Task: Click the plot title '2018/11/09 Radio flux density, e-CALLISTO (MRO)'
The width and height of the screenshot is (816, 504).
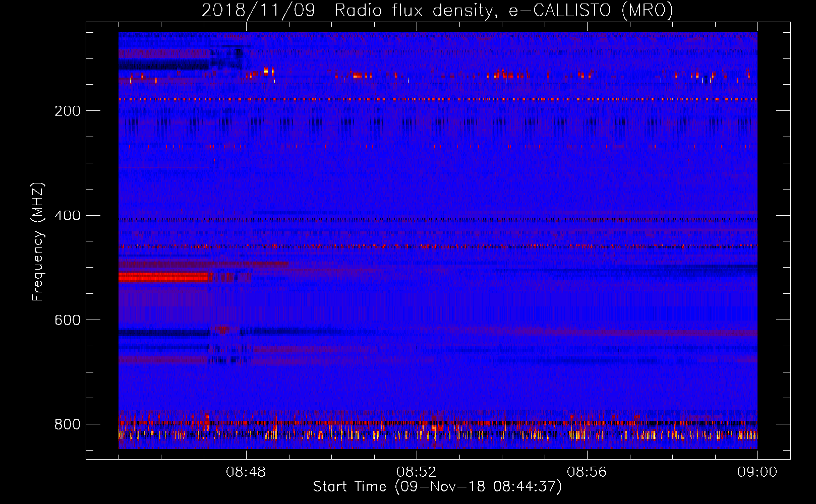Action: click(x=437, y=10)
